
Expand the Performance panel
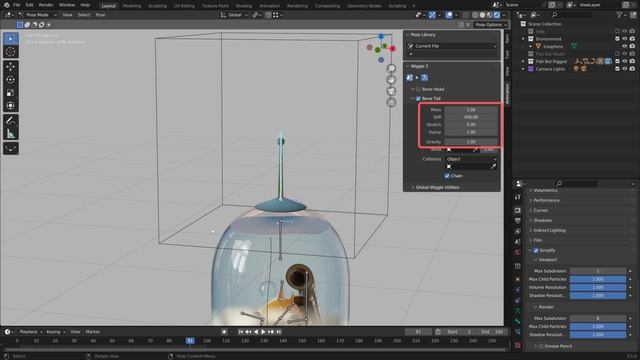tap(546, 200)
